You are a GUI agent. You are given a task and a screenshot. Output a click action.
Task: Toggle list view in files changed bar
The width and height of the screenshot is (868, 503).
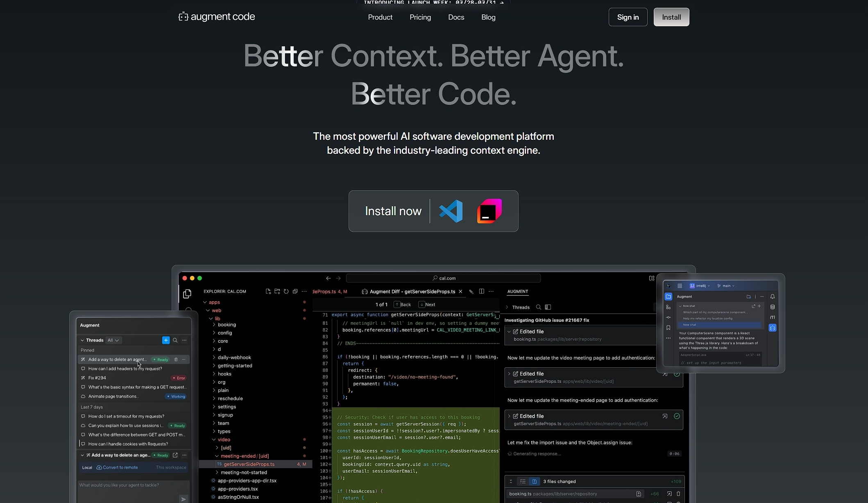523,482
